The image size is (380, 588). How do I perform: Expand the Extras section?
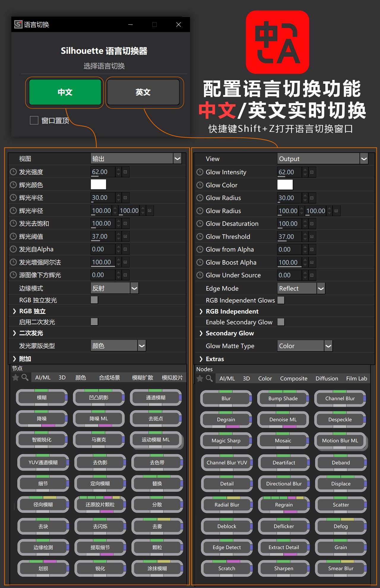(201, 359)
